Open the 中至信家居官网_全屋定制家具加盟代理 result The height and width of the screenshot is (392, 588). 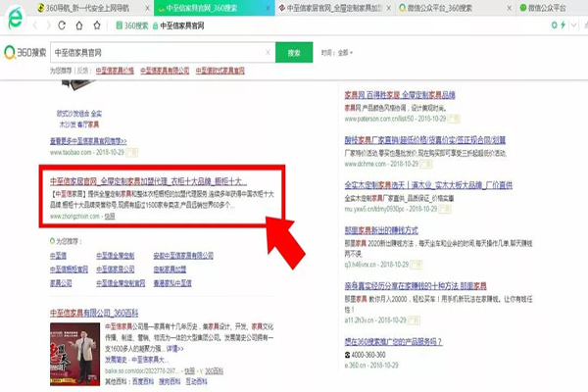(149, 181)
